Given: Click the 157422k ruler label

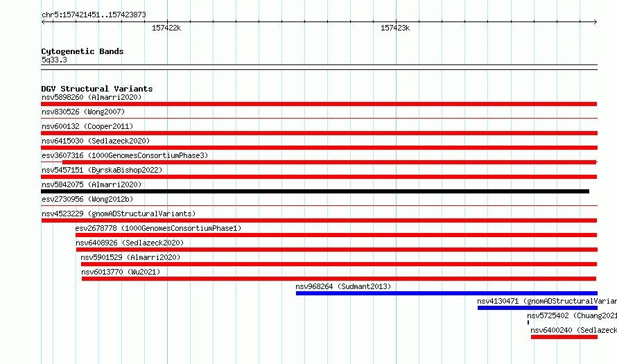Looking at the screenshot, I should [166, 28].
